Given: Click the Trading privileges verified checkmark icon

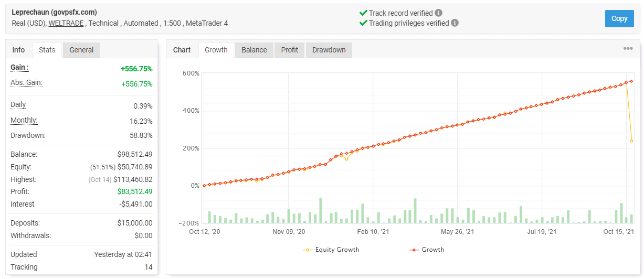Looking at the screenshot, I should click(x=363, y=23).
